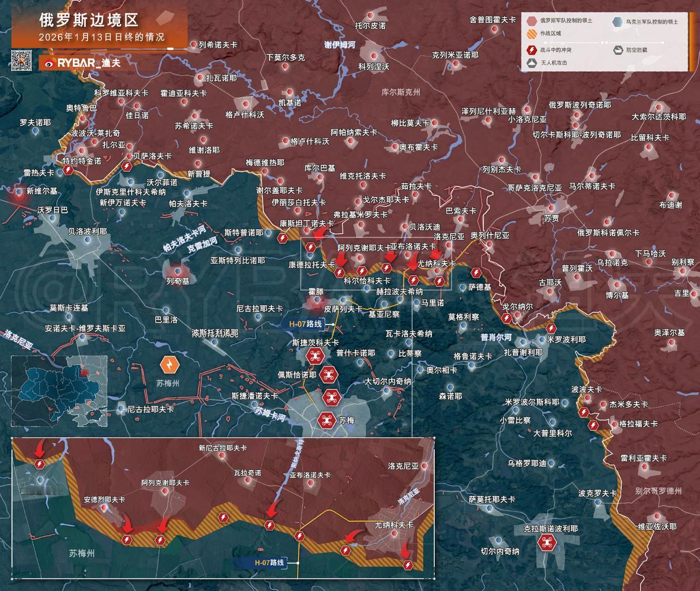The height and width of the screenshot is (591, 700).
Task: Click the orange lightning icon near the 苏梅州 label
Action: tap(170, 364)
